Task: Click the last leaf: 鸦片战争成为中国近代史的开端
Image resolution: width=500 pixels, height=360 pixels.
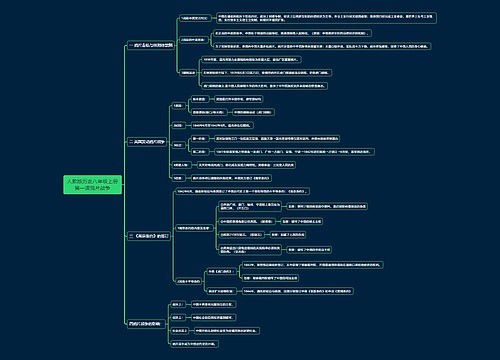Action: point(195,344)
